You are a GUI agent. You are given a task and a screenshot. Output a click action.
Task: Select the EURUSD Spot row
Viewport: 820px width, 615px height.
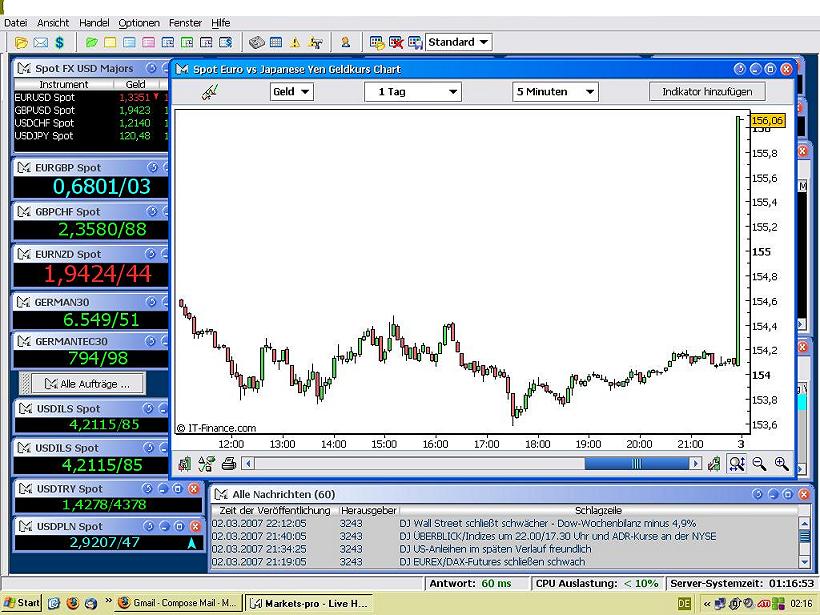pos(91,97)
